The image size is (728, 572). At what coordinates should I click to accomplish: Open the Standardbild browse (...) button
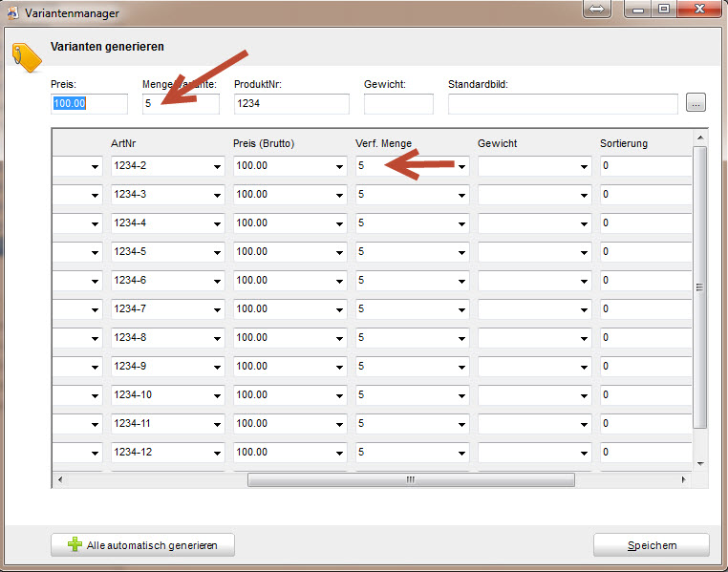point(696,103)
